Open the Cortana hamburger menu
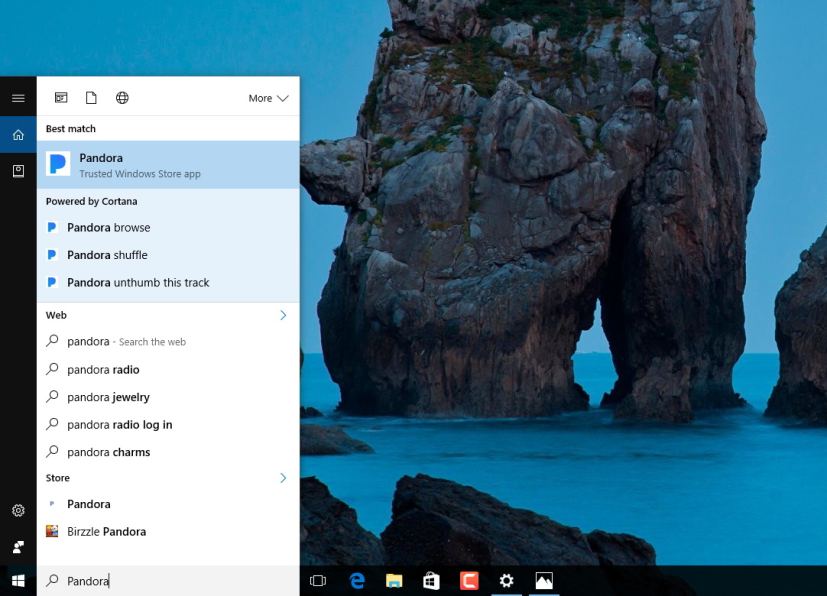Screen dimensions: 827x596 pyautogui.click(x=17, y=97)
